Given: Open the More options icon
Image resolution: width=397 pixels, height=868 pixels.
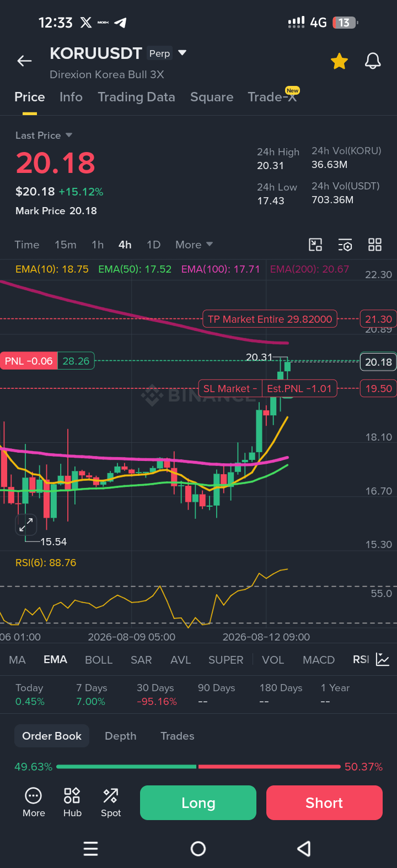Looking at the screenshot, I should 34,802.
